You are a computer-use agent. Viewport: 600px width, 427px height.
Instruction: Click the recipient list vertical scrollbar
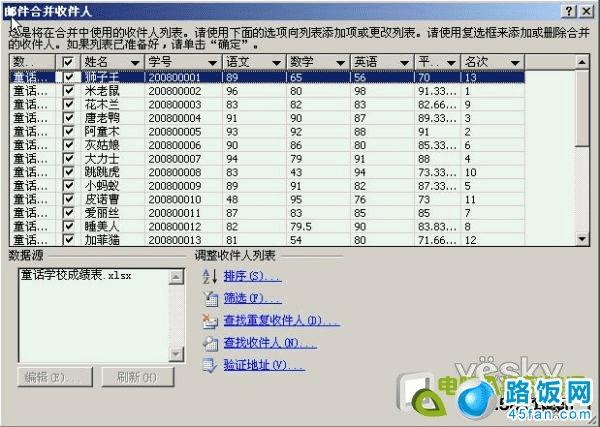coord(582,150)
